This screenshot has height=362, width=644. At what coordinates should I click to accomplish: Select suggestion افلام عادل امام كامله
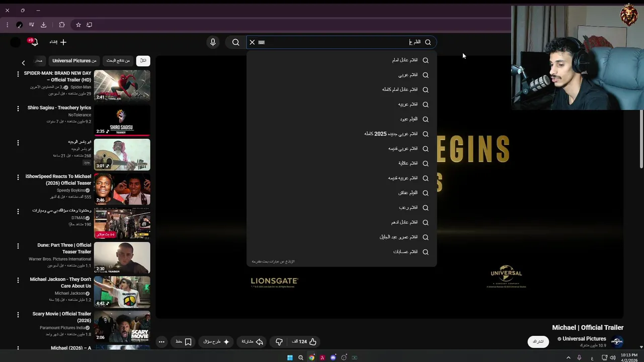pos(342,89)
